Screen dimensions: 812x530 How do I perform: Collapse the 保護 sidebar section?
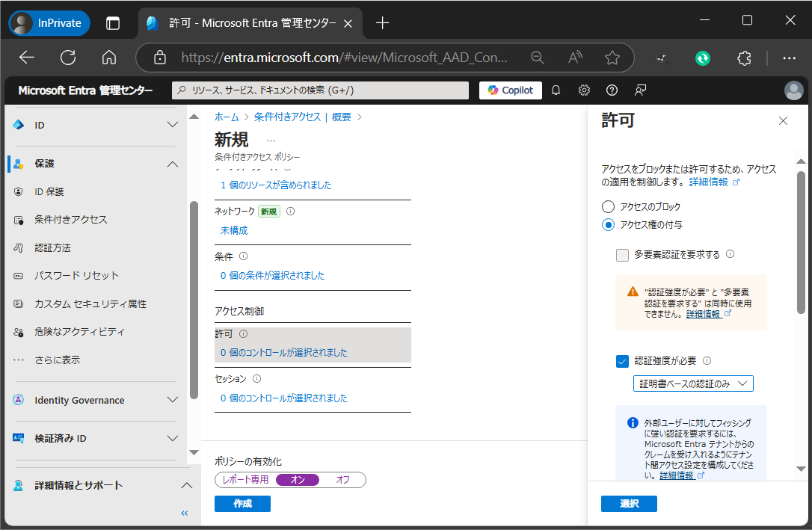point(172,164)
